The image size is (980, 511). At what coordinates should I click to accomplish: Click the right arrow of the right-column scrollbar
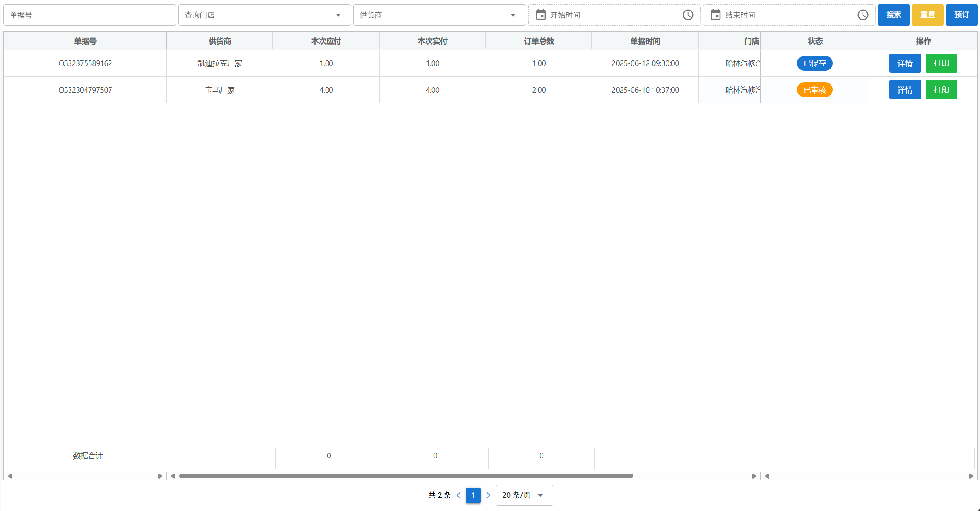pos(971,476)
